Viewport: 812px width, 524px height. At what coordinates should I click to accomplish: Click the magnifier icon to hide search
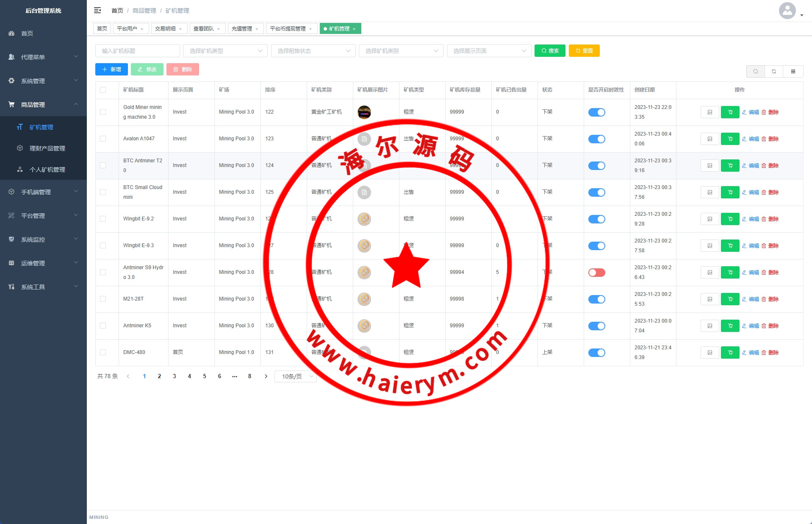tap(755, 71)
